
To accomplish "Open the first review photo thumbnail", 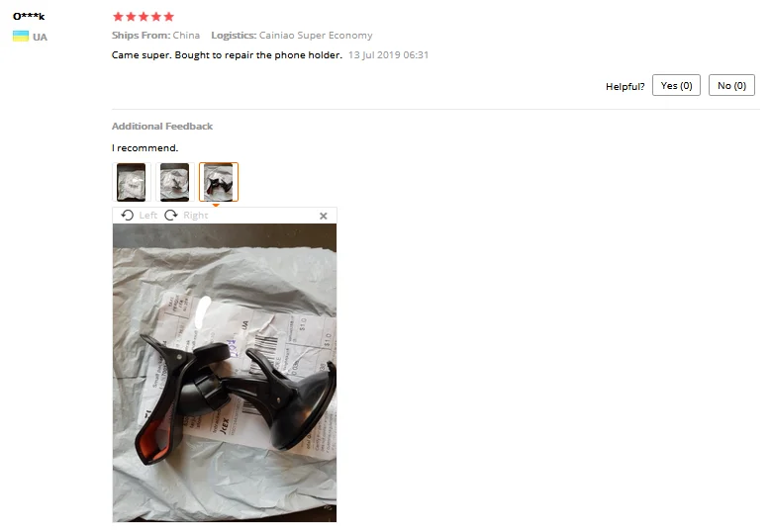I will (131, 182).
